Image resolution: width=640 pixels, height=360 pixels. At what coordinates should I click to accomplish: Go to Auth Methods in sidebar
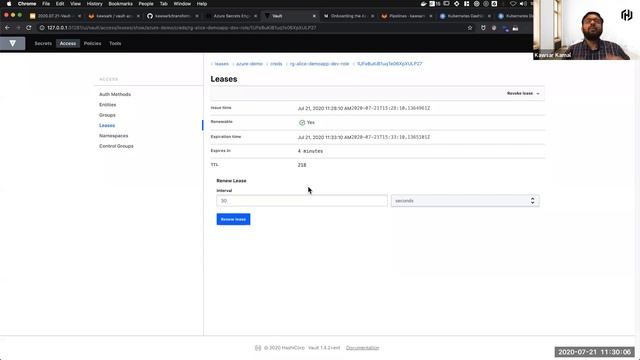pos(115,94)
